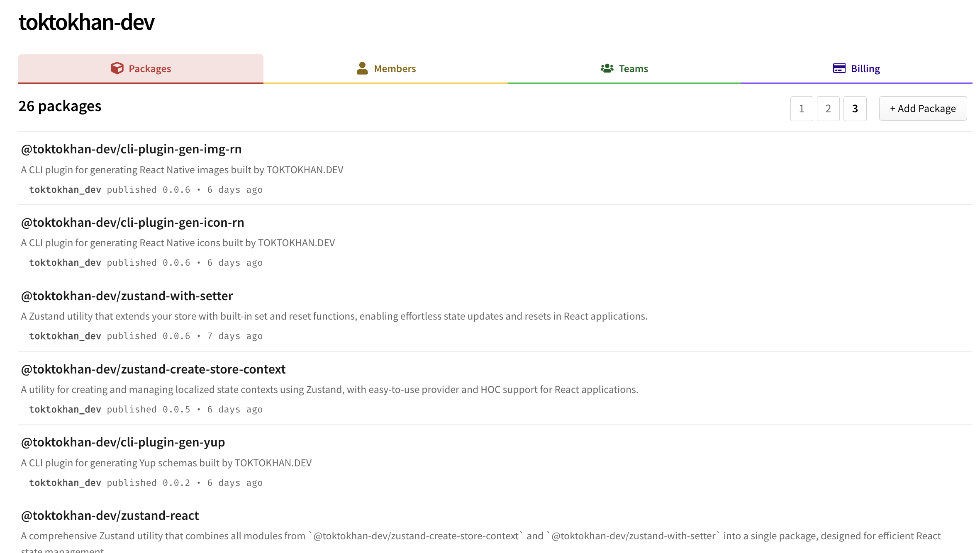Open the cli-plugin-gen-img-rn package link
980x553 pixels.
131,149
